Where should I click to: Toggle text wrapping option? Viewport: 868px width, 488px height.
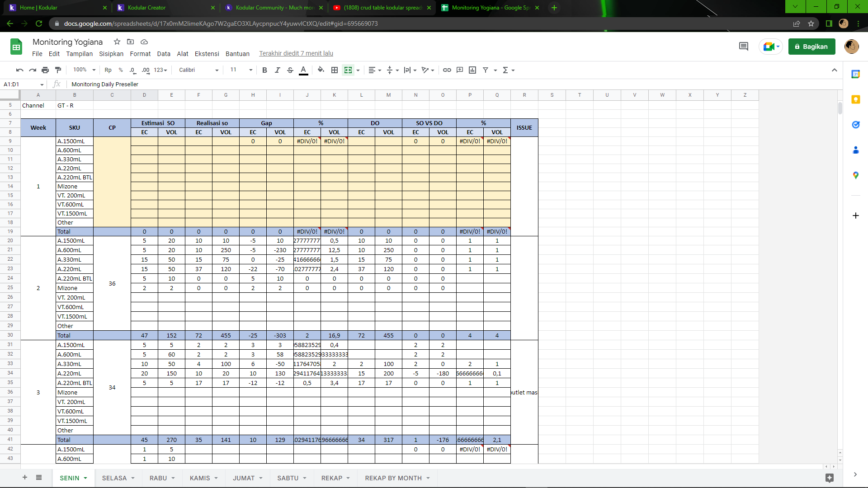pos(408,70)
